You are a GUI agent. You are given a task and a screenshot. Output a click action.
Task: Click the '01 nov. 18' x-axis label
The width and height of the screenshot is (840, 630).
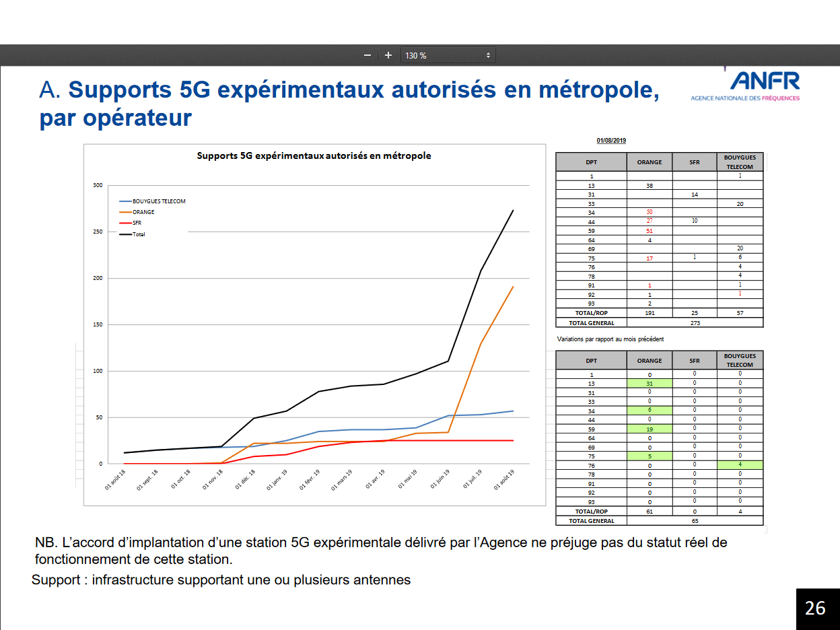tap(213, 480)
